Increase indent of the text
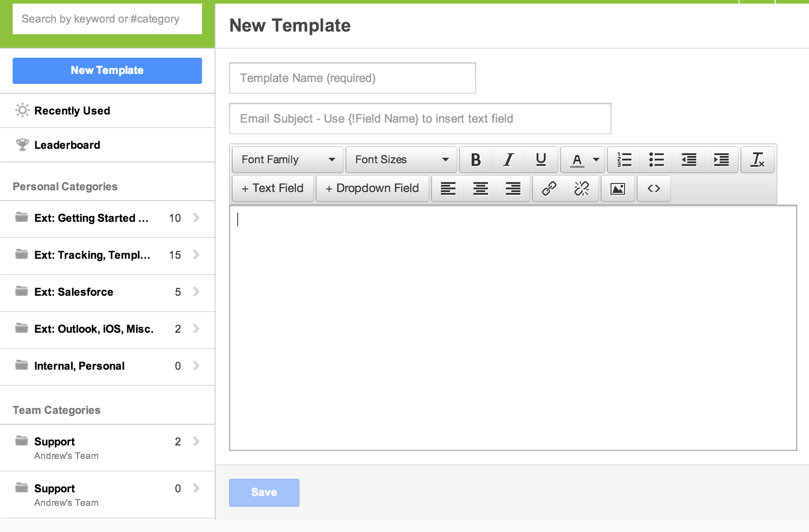The height and width of the screenshot is (532, 809). (x=722, y=160)
